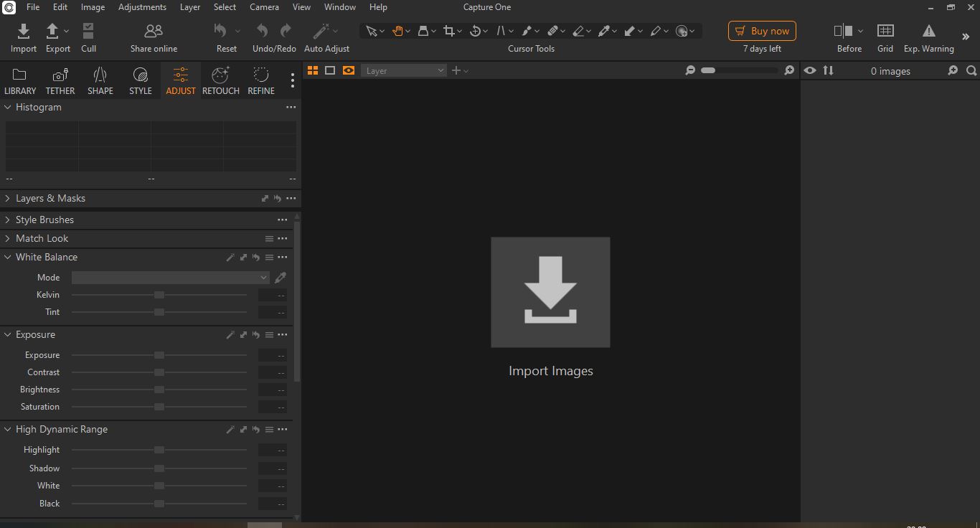The image size is (980, 528).
Task: Open the Layer selection dropdown
Action: click(x=404, y=70)
